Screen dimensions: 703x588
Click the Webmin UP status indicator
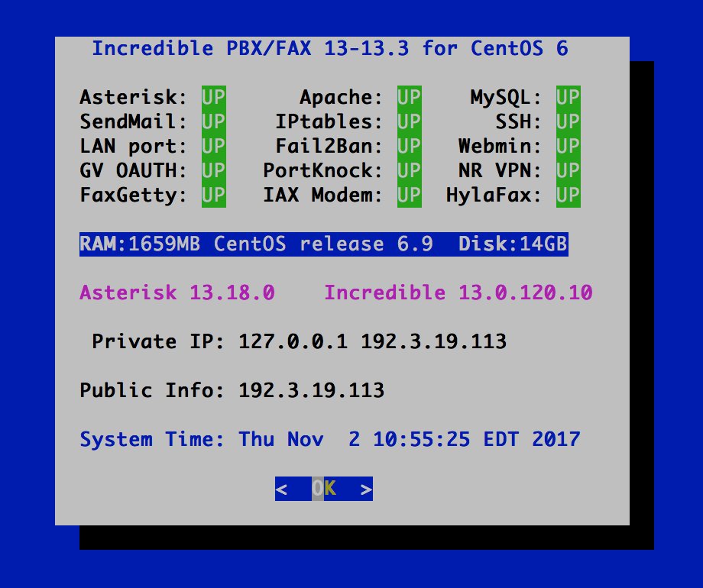pos(568,146)
